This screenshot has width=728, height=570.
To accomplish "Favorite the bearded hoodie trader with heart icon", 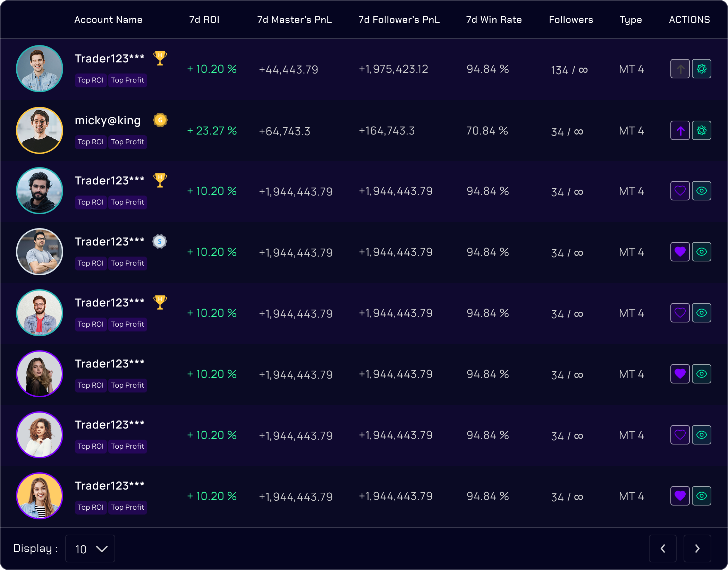I will [x=680, y=191].
